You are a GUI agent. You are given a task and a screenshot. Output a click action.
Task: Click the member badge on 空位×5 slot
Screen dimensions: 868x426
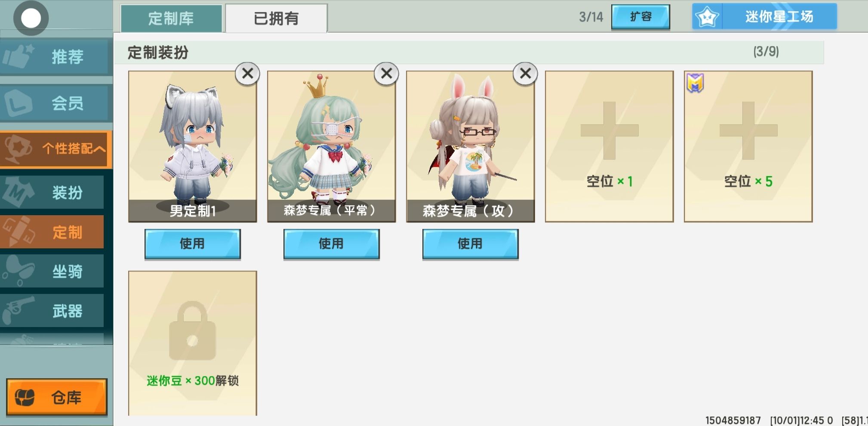click(x=695, y=83)
